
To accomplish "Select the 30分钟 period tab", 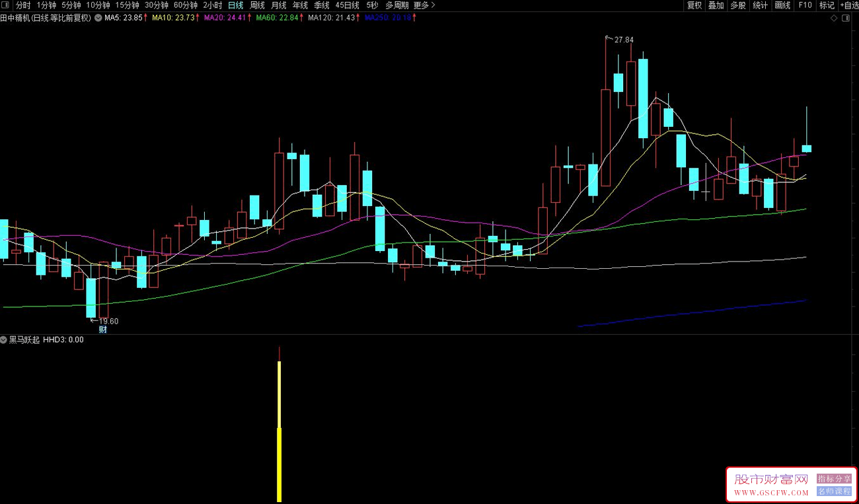I will 157,5.
